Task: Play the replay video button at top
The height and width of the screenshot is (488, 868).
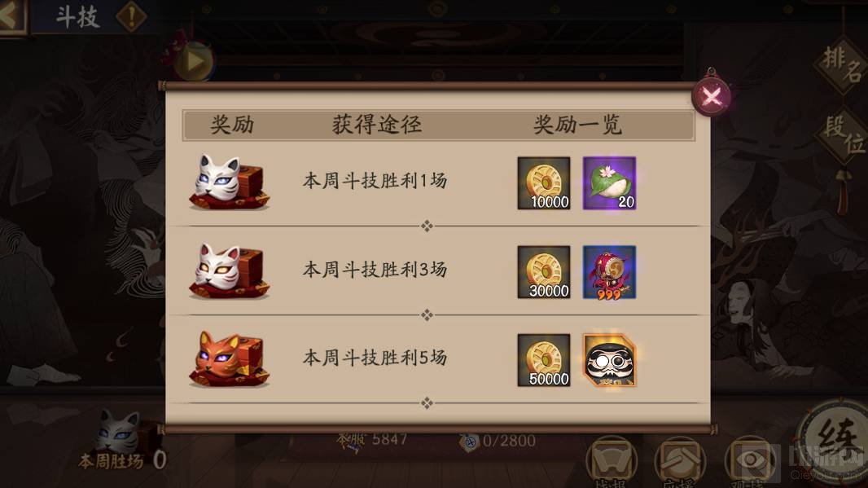Action: [194, 61]
